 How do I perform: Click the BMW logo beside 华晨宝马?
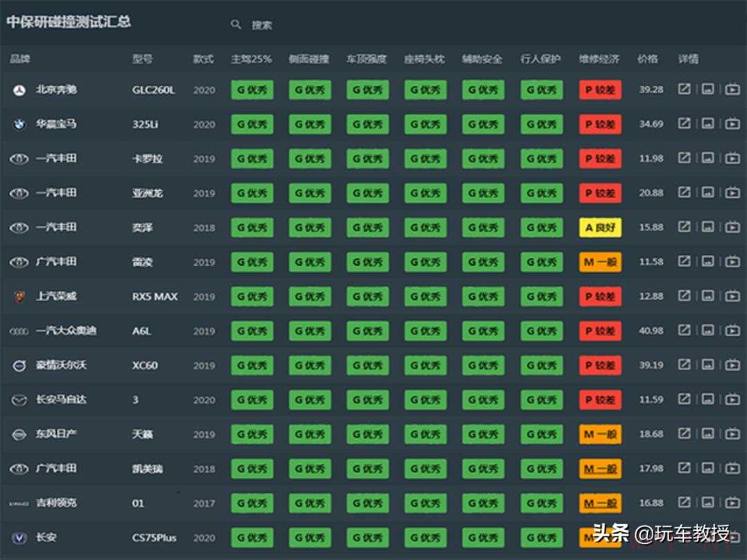click(19, 124)
